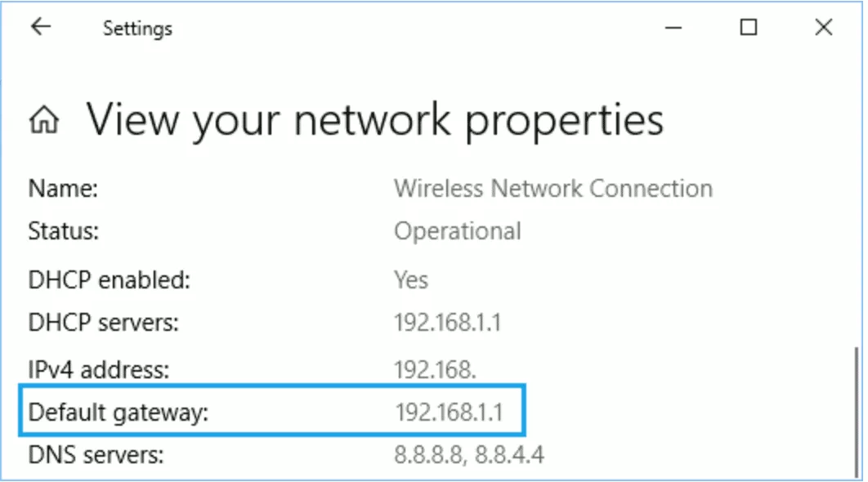Go to Settings home via house icon

point(44,122)
